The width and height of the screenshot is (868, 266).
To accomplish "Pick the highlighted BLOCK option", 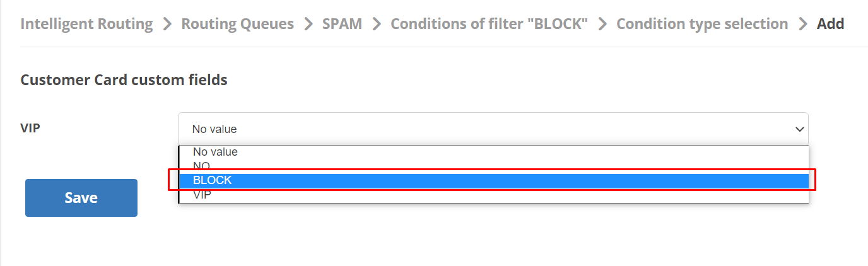I will click(494, 180).
